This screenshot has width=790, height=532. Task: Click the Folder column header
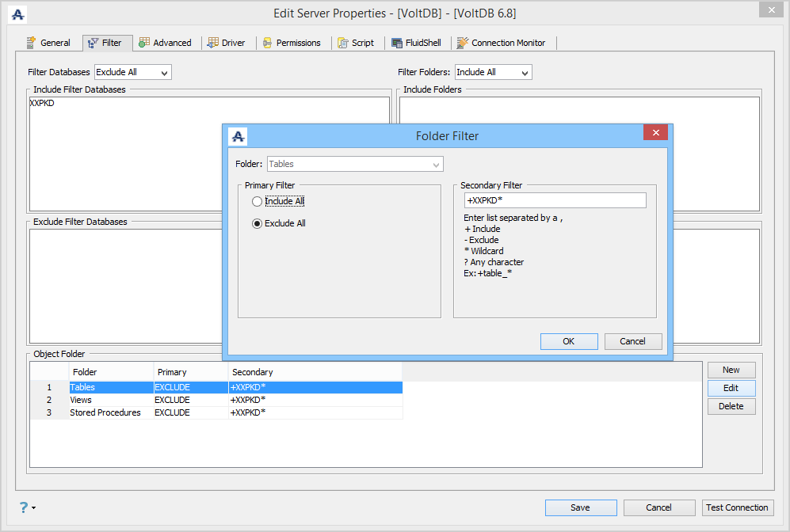point(112,372)
